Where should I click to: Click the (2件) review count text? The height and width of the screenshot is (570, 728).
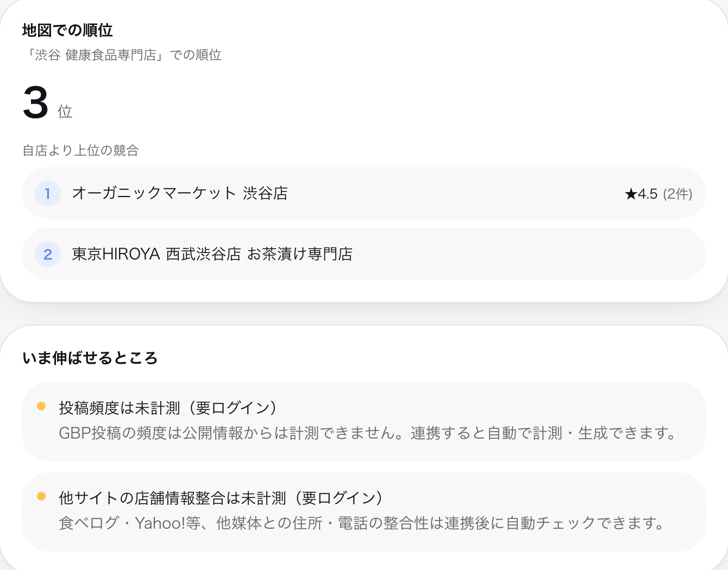coord(677,194)
